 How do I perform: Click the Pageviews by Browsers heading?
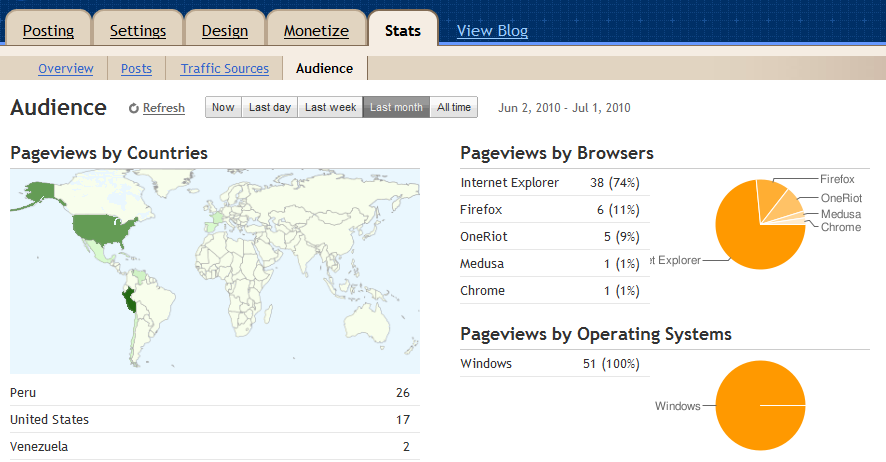pos(557,153)
